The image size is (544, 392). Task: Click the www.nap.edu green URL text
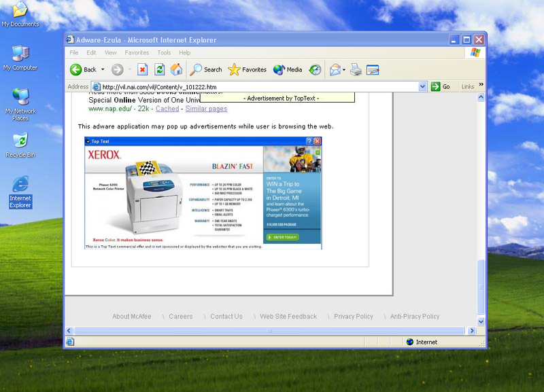coord(110,109)
